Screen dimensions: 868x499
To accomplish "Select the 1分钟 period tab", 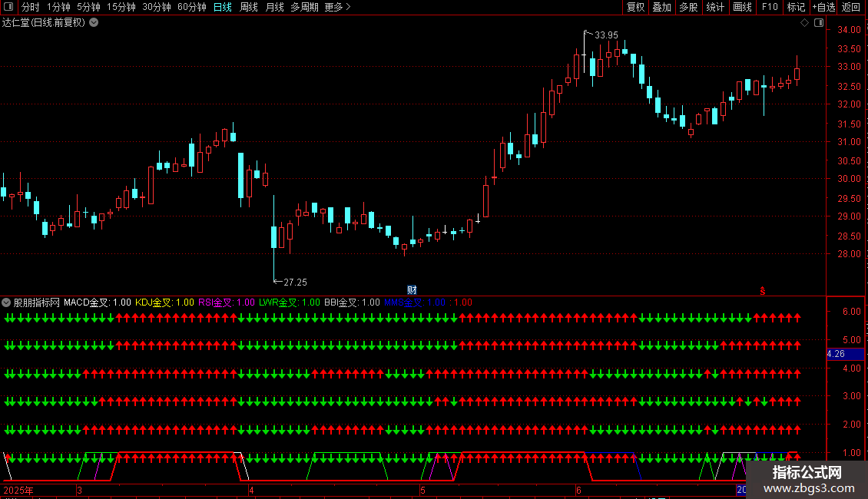I will 58,7.
